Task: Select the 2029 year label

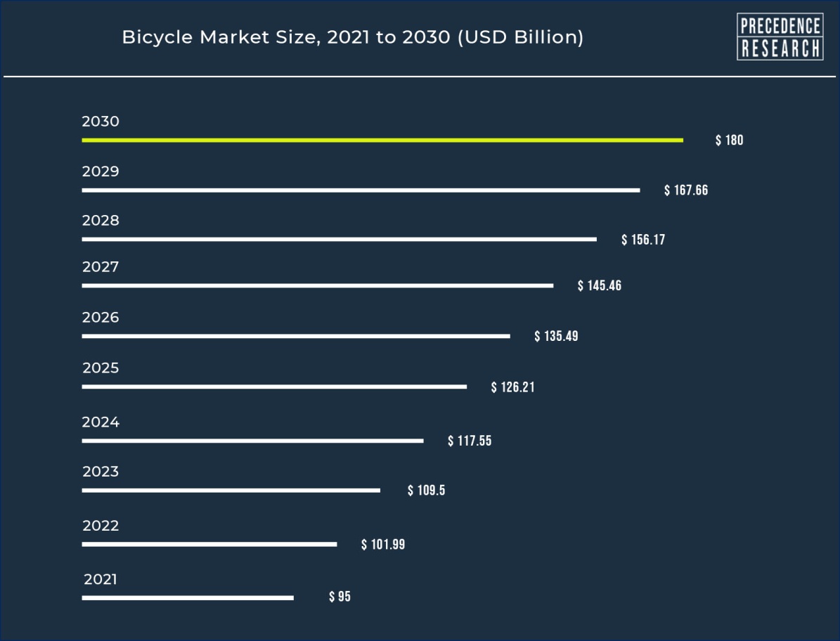Action: pos(101,171)
